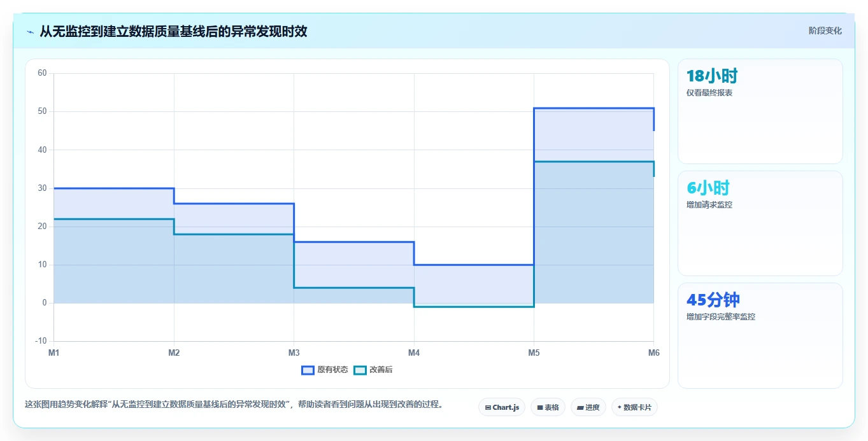Click the teal 改善后 step line at value 22
The height and width of the screenshot is (441, 868).
(x=113, y=219)
